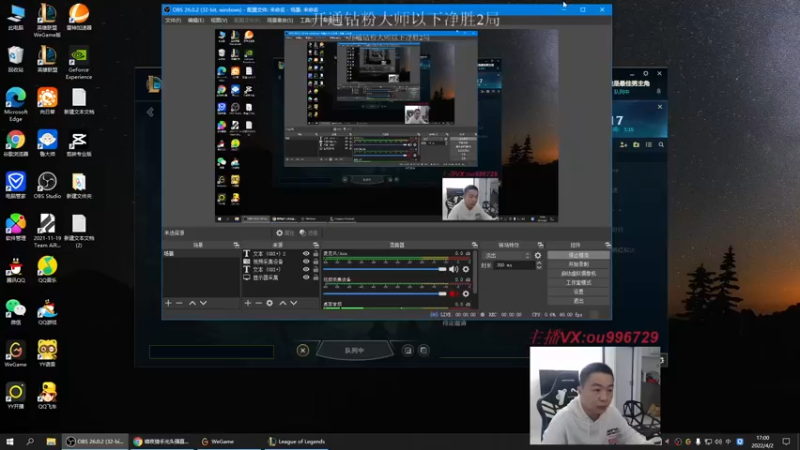Open the WeGame desktop shortcut
The height and width of the screenshot is (450, 800).
pos(15,354)
